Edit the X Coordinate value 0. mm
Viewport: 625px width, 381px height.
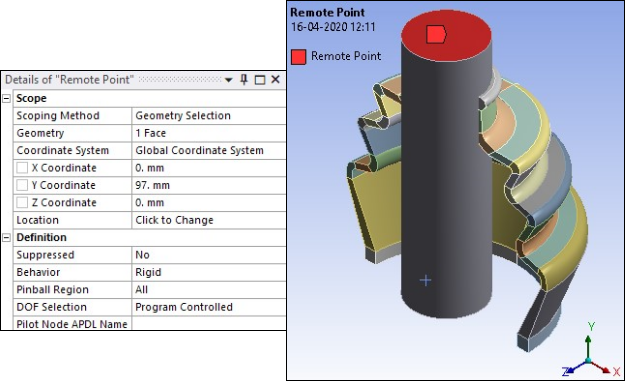pyautogui.click(x=209, y=168)
